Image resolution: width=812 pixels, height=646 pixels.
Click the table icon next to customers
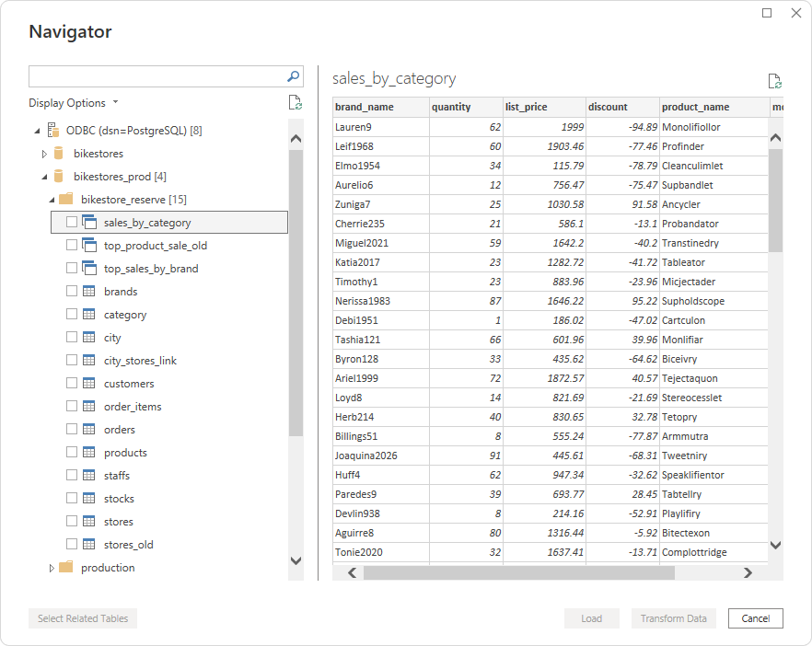(89, 384)
